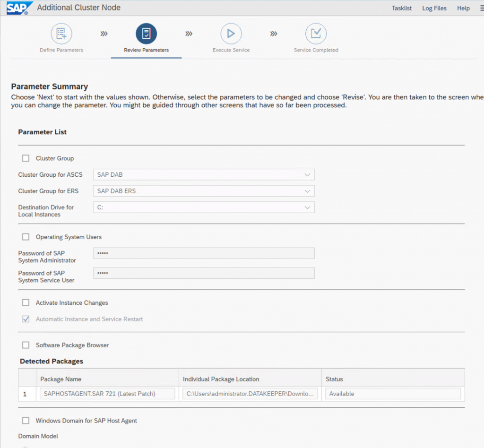Tick the Operating System Users checkbox
The width and height of the screenshot is (484, 448).
pyautogui.click(x=26, y=237)
